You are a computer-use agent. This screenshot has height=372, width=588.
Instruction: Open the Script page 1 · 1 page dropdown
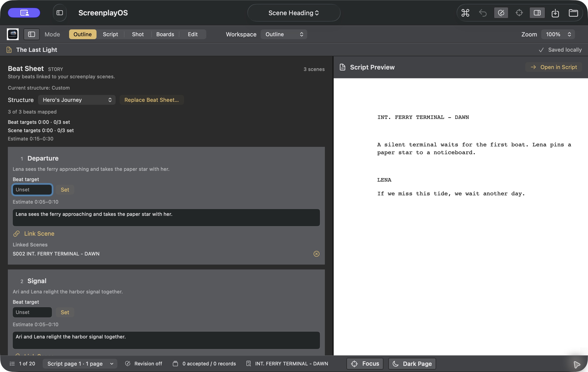pyautogui.click(x=80, y=364)
